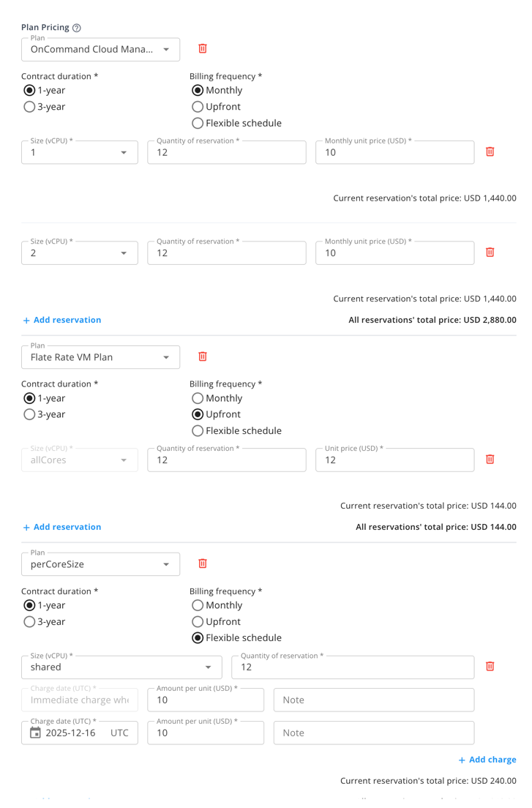The image size is (532, 808).
Task: Click the Plan Pricing help question-mark icon
Action: [x=77, y=28]
